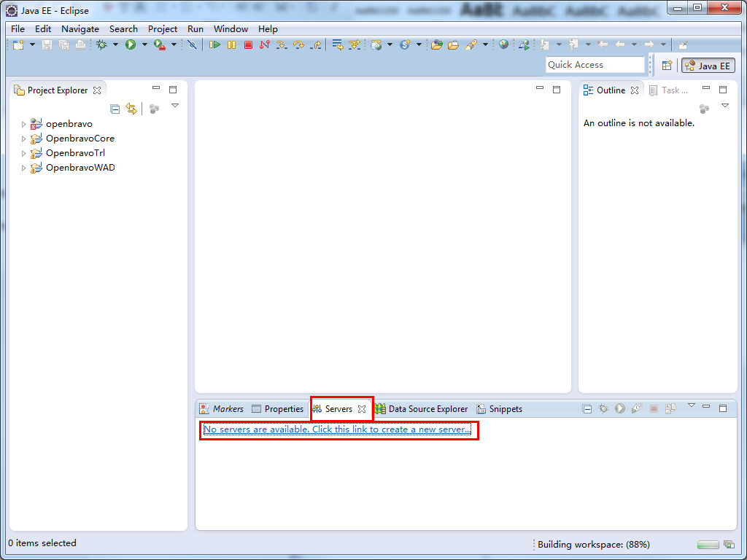Click the Run External Tools icon
The image size is (747, 560).
pyautogui.click(x=160, y=44)
